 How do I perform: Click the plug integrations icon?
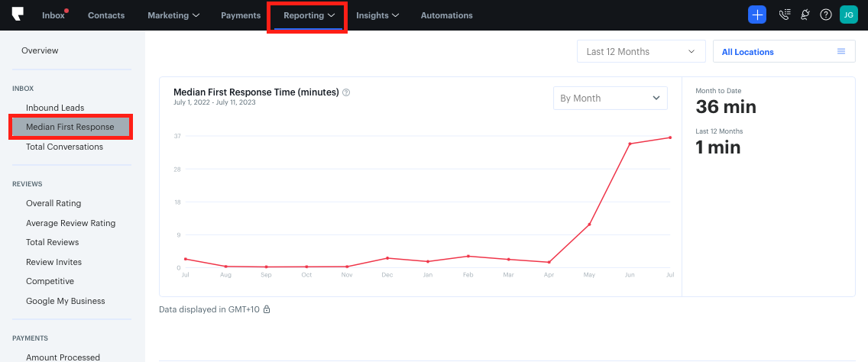(x=805, y=15)
